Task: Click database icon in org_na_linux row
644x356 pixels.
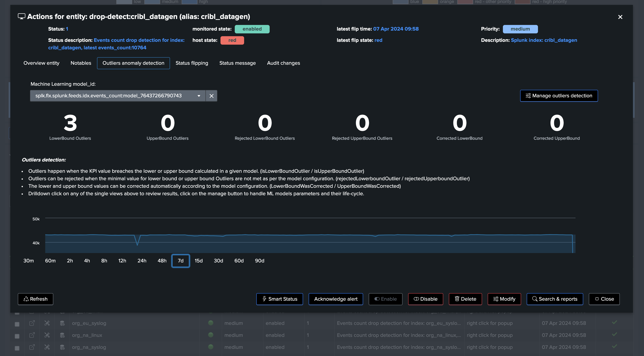Action: pyautogui.click(x=62, y=335)
